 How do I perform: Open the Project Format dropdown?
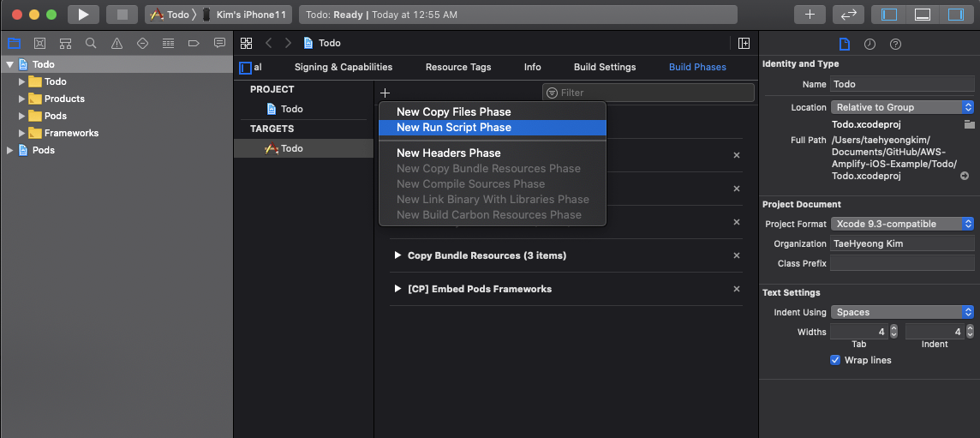(903, 224)
